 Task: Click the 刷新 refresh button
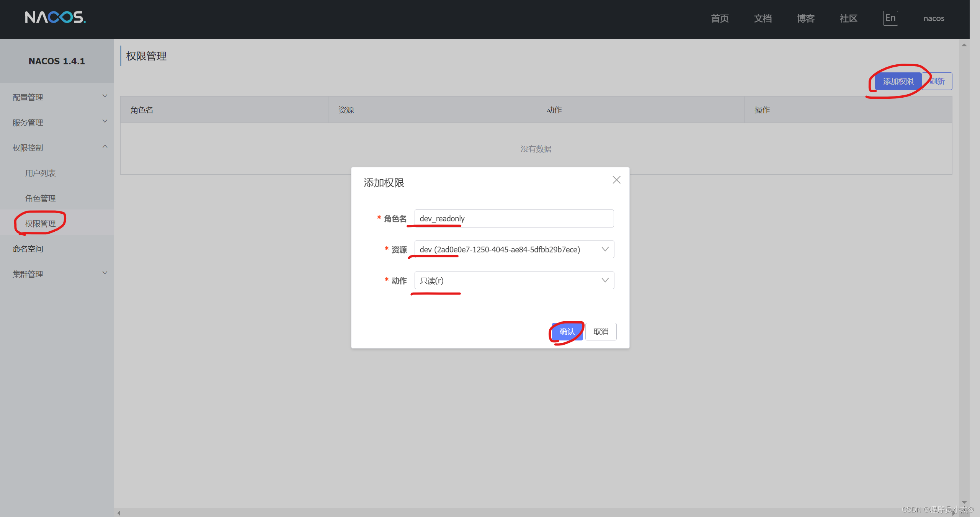point(938,81)
